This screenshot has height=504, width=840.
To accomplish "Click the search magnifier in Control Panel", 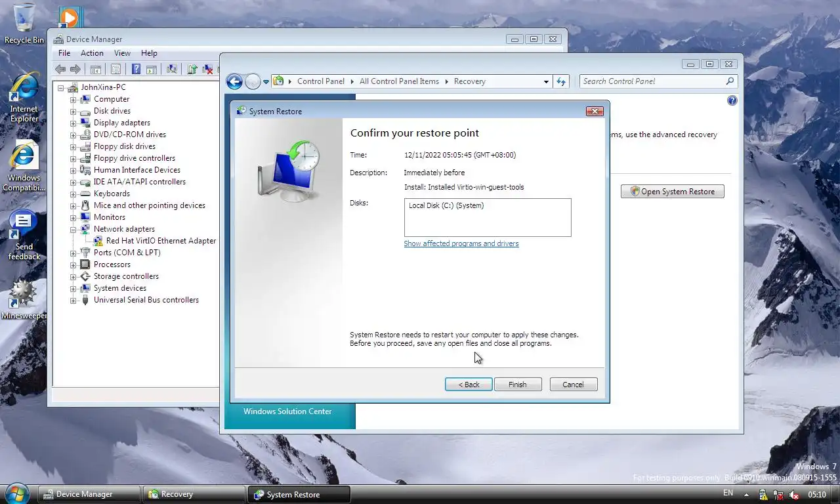I will (x=730, y=81).
